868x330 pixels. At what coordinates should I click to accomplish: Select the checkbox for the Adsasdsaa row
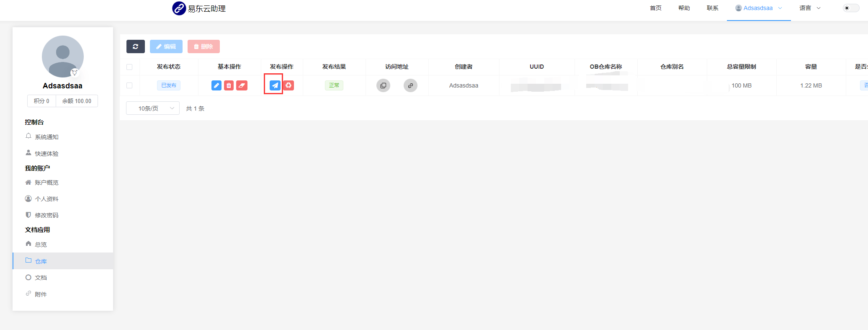pos(129,85)
